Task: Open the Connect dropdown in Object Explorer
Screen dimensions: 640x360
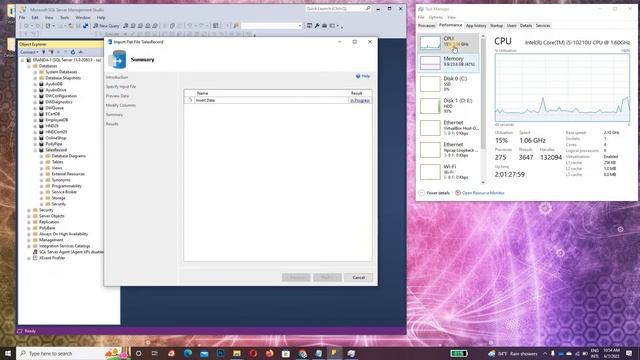Action: tap(29, 52)
